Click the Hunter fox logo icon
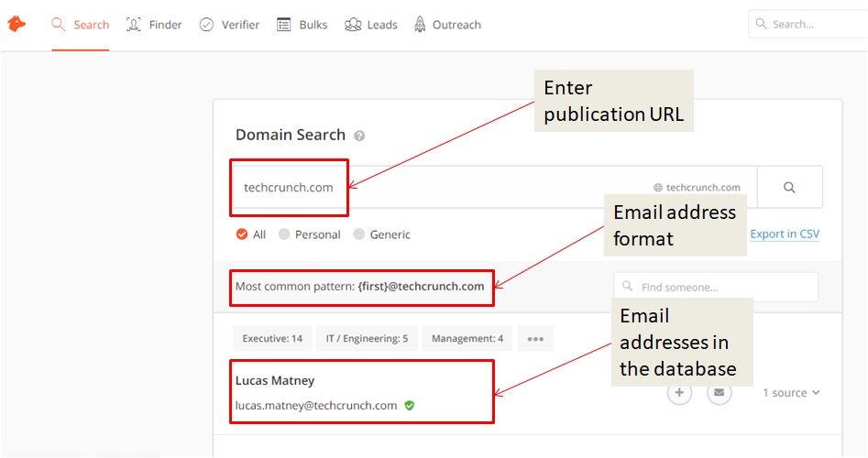 coord(16,25)
